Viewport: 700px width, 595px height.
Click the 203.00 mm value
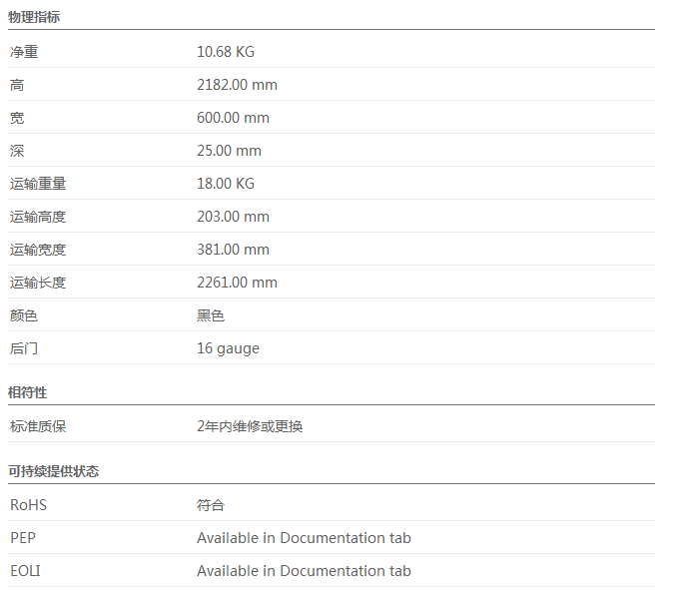click(233, 217)
